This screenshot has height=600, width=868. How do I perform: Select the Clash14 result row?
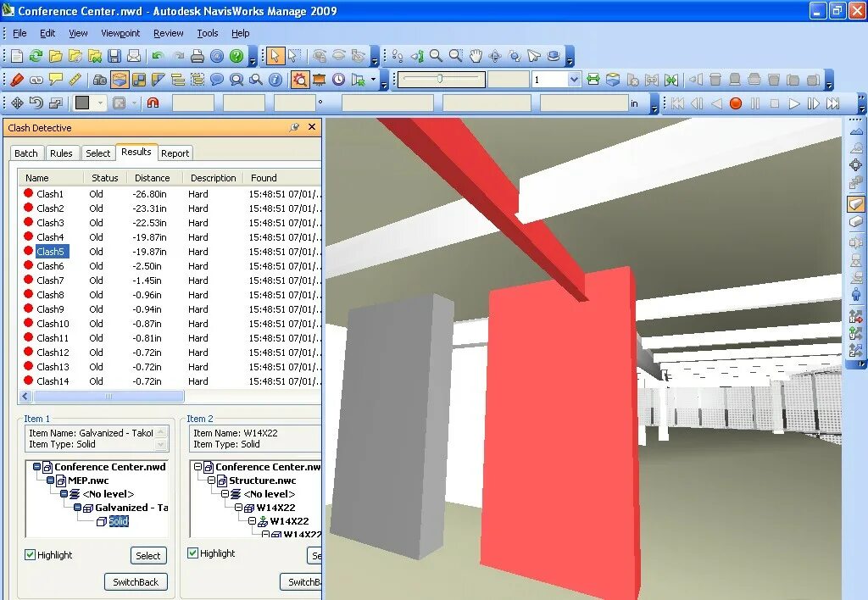[170, 381]
